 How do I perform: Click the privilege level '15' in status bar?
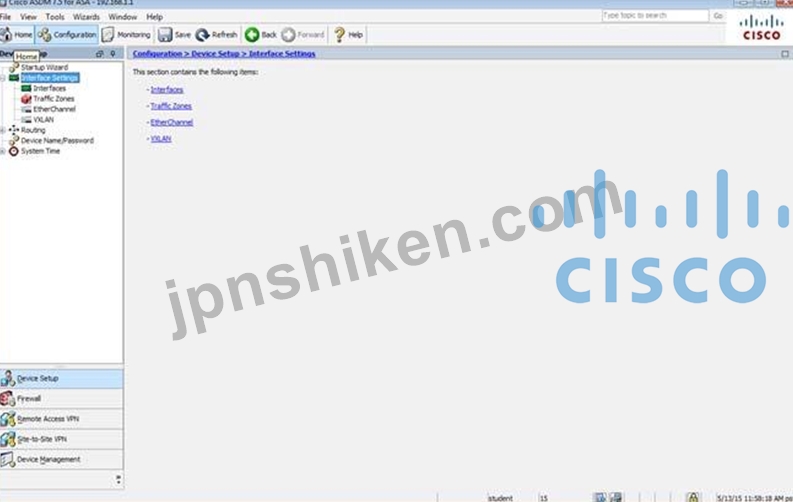[543, 498]
